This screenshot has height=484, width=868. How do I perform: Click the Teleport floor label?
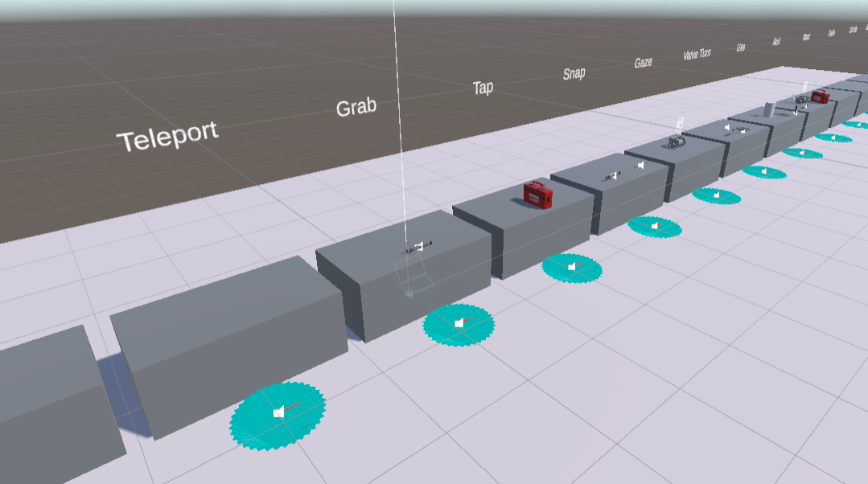pyautogui.click(x=167, y=137)
